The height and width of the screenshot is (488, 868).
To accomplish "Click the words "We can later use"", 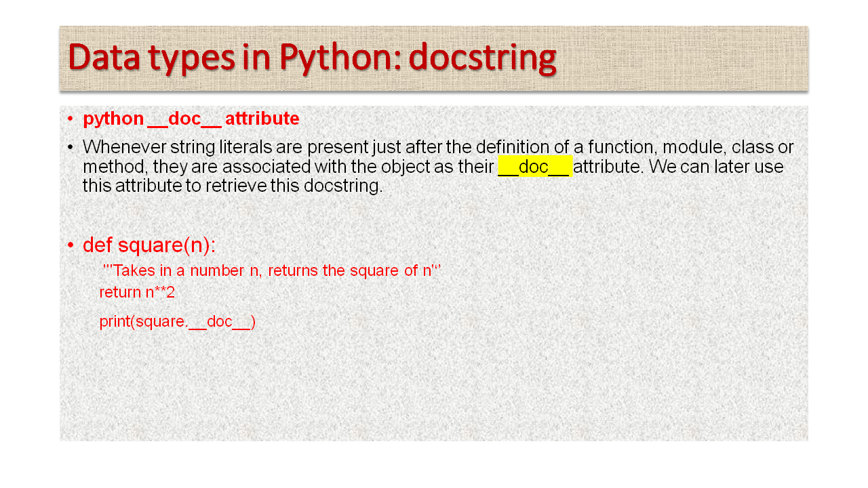I will (716, 166).
